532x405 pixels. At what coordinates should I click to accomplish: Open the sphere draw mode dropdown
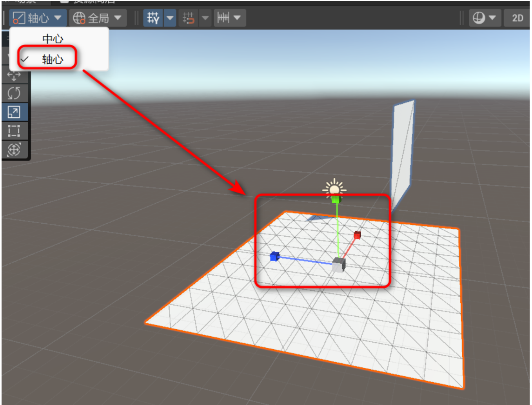click(485, 18)
